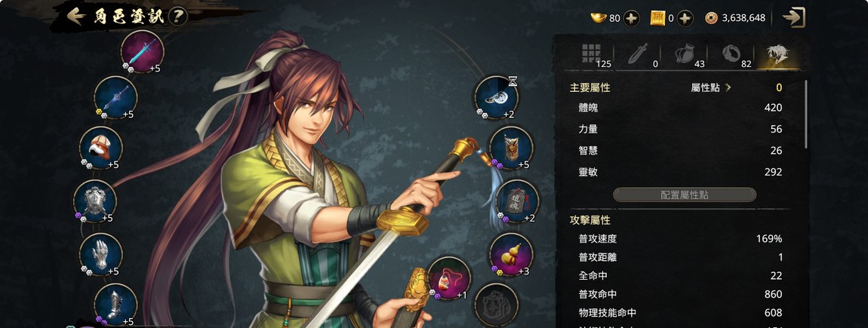Image resolution: width=868 pixels, height=328 pixels.
Task: Select the empty locked equipment slot
Action: tap(497, 304)
